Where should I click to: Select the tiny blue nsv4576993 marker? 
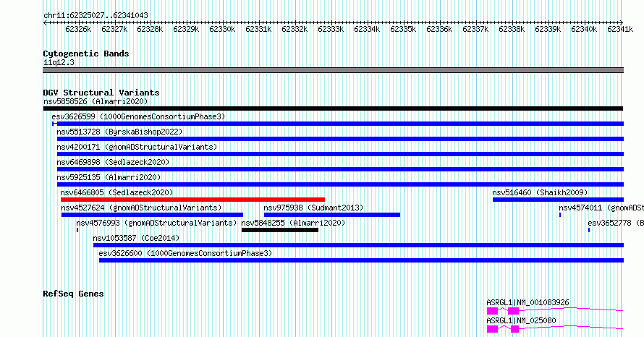[77, 230]
